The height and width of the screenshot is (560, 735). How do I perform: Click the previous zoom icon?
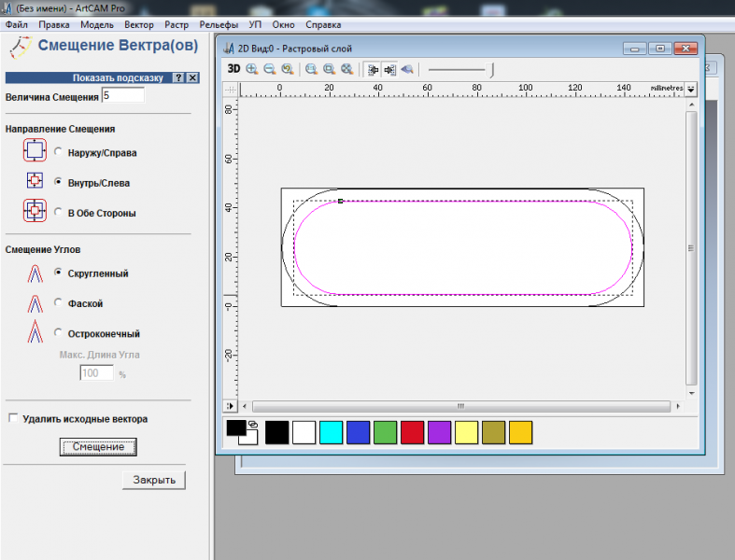[x=288, y=69]
